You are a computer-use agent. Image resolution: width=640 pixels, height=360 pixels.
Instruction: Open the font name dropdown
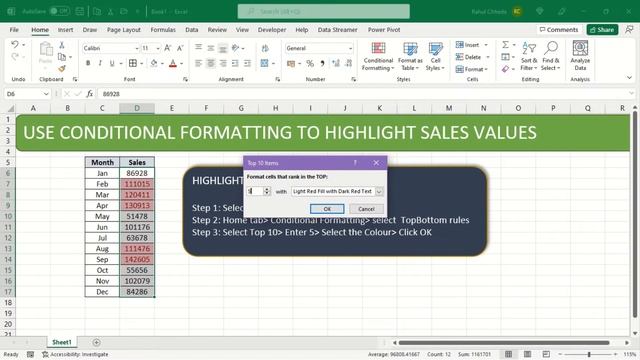(137, 48)
